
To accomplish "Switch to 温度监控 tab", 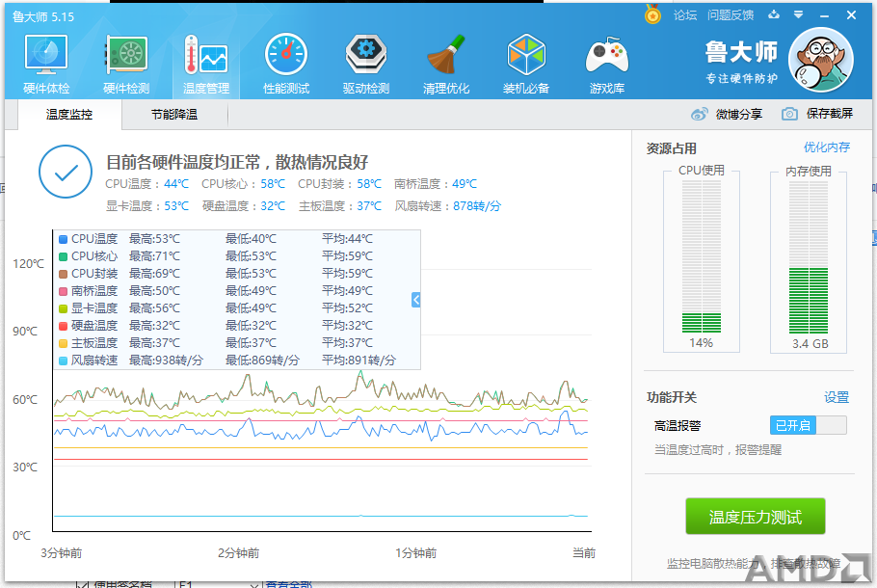I will 69,115.
